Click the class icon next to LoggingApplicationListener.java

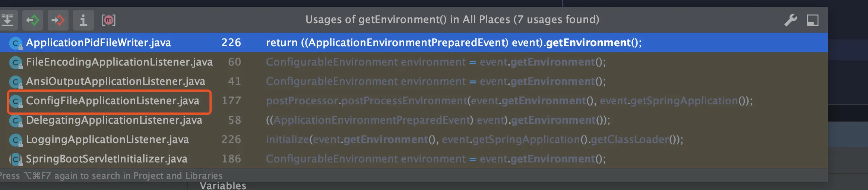tap(16, 140)
